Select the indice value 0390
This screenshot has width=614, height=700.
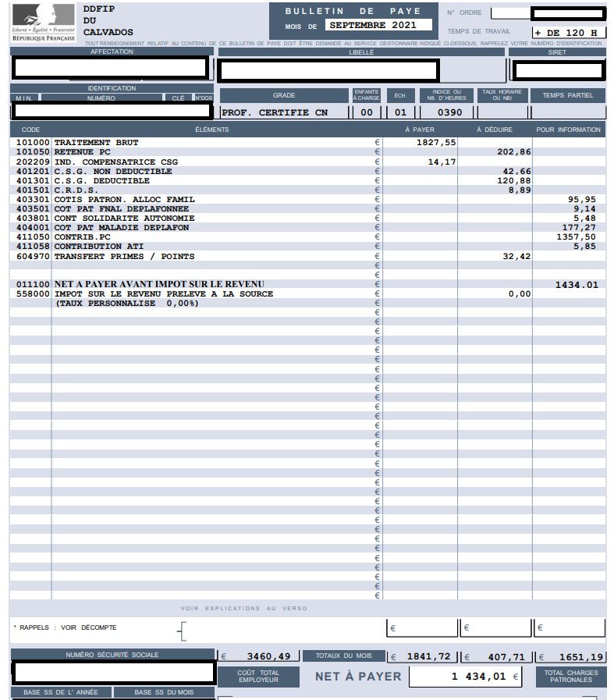click(x=449, y=112)
